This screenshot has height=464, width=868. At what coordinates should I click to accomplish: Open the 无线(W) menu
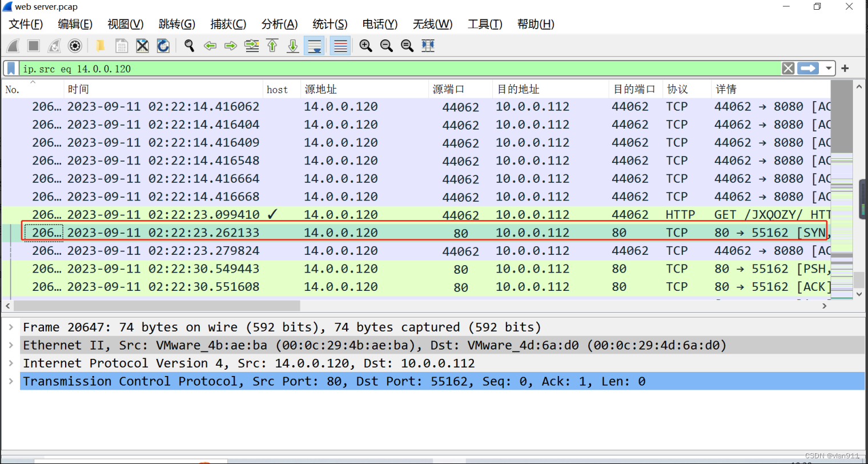pos(432,24)
